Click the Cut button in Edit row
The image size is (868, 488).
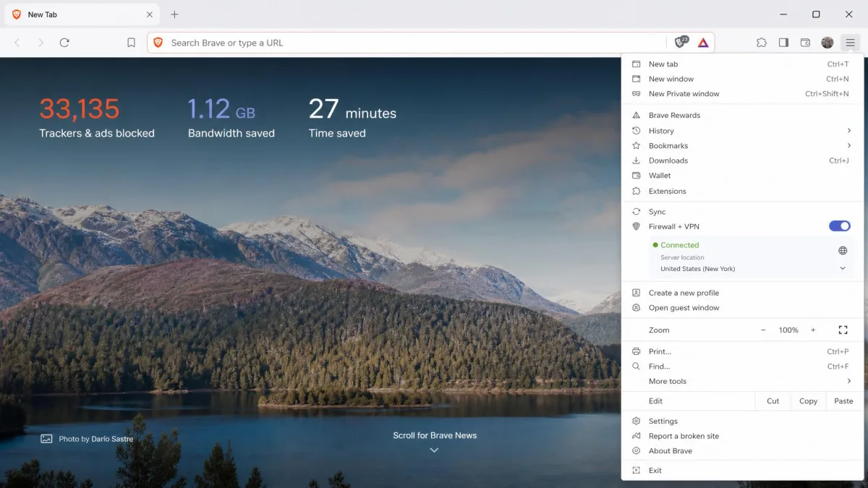click(773, 401)
